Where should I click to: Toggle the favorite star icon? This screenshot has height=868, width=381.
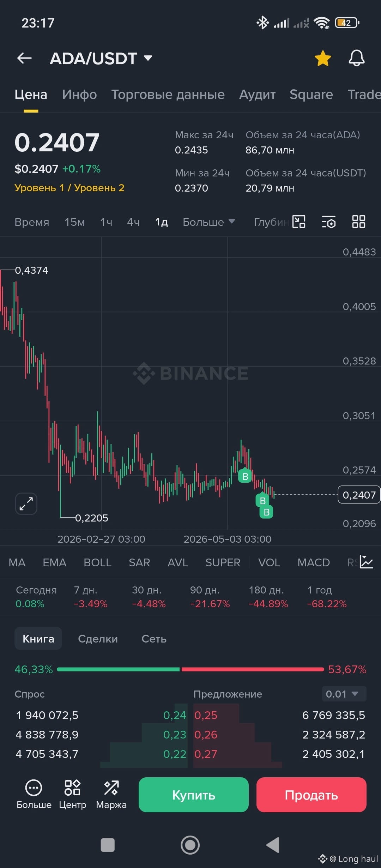click(323, 58)
